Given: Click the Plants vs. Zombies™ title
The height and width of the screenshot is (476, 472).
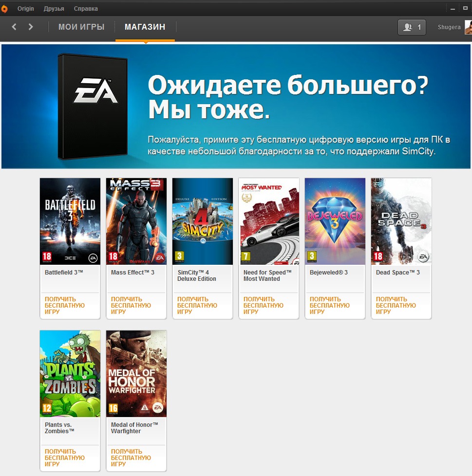Looking at the screenshot, I should [x=59, y=428].
